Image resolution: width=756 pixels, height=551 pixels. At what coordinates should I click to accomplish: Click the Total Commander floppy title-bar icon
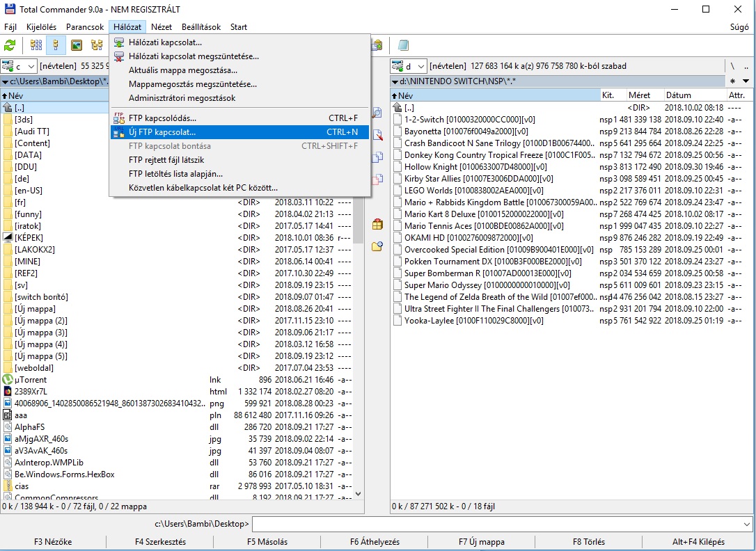coord(9,9)
